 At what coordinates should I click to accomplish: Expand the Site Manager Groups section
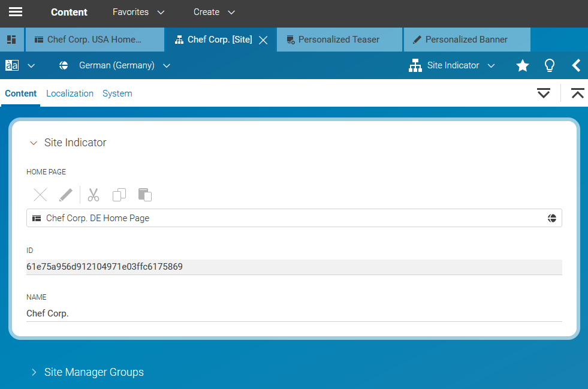pyautogui.click(x=34, y=372)
